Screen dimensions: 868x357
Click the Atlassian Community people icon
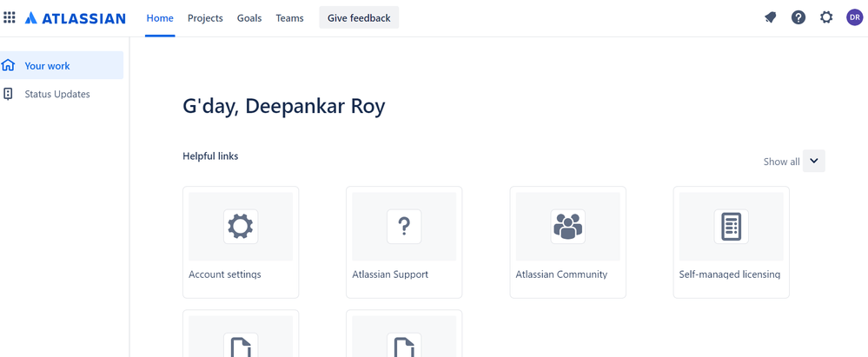point(568,227)
